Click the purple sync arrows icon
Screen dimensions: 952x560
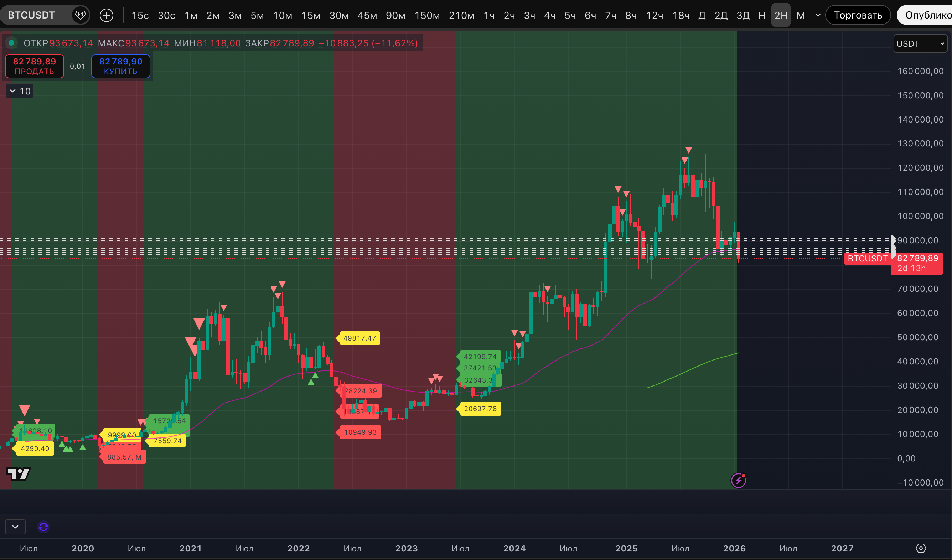coord(43,527)
